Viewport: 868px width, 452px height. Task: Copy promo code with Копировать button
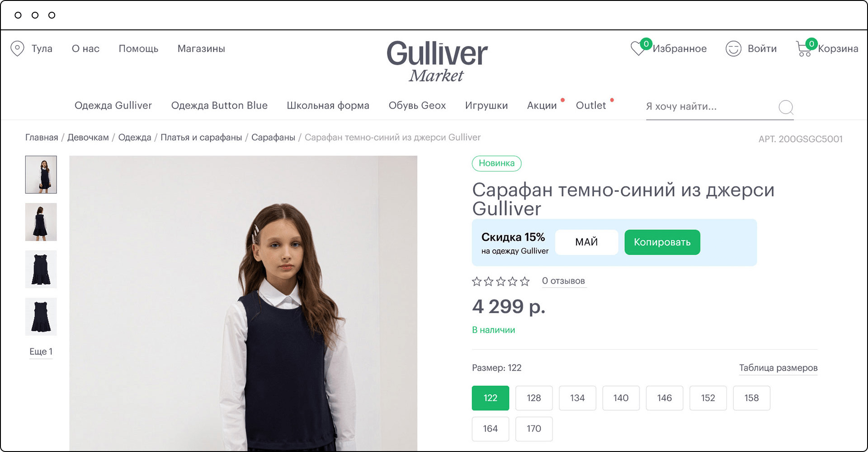[662, 242]
